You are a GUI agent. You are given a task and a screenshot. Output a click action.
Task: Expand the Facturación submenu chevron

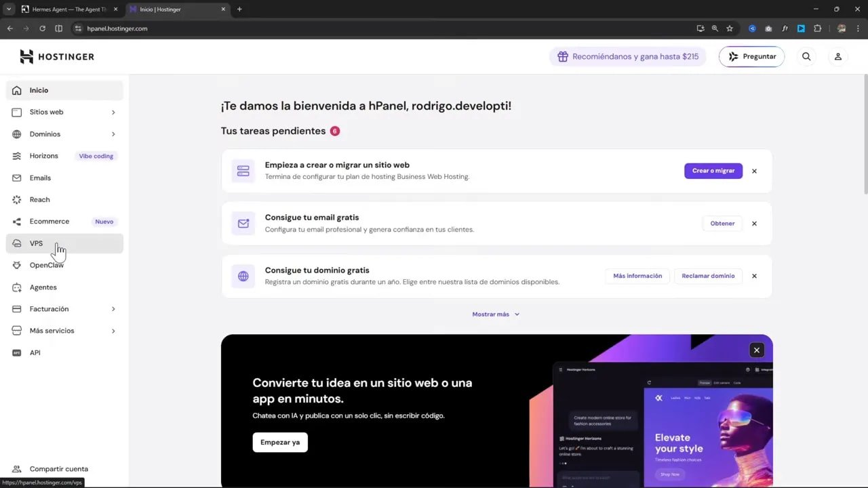coord(113,309)
